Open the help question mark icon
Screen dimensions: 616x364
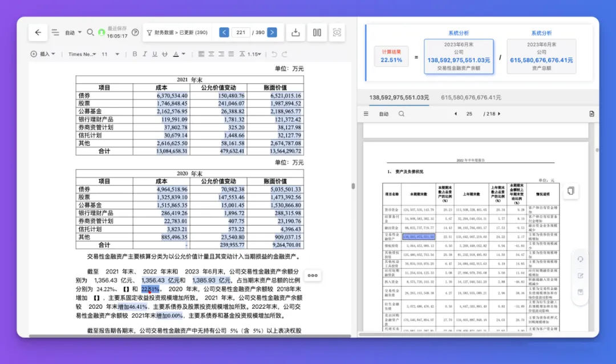pyautogui.click(x=135, y=32)
